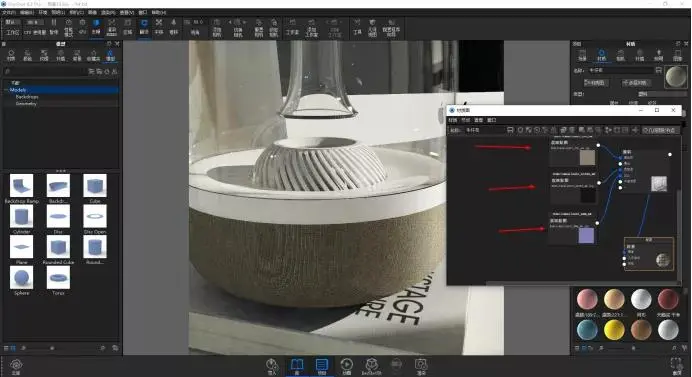Viewport: 692px width, 377px height.
Task: Click the yellow material ball swatch
Action: [614, 329]
